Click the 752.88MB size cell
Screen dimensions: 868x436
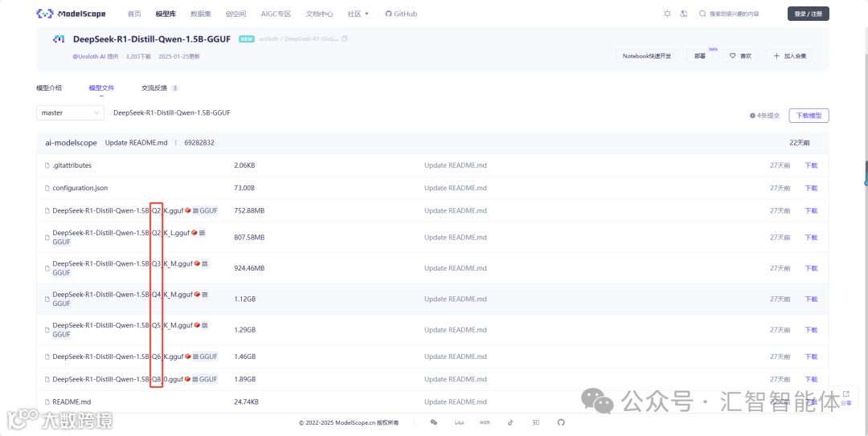click(x=249, y=211)
